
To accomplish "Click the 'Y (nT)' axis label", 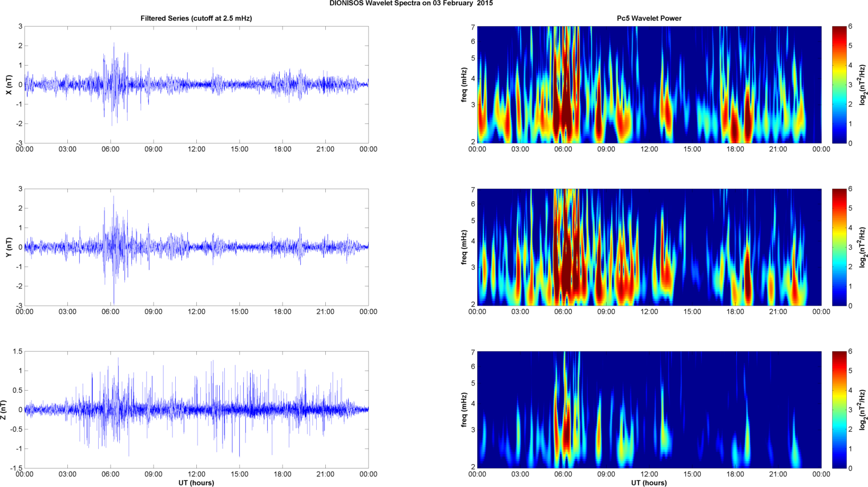I will (9, 247).
